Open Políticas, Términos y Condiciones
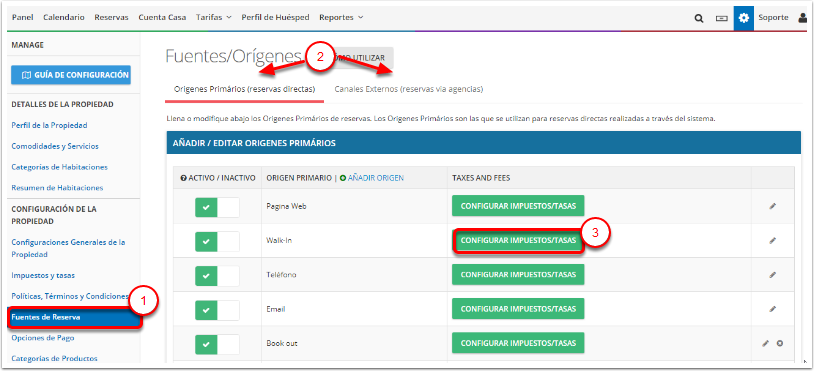This screenshot has height=371, width=814. tap(70, 296)
